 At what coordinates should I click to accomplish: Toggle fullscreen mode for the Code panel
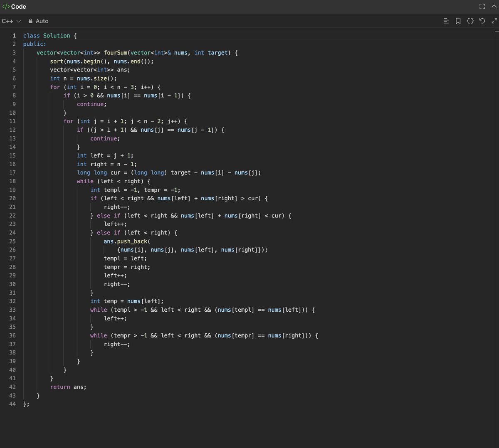[482, 7]
